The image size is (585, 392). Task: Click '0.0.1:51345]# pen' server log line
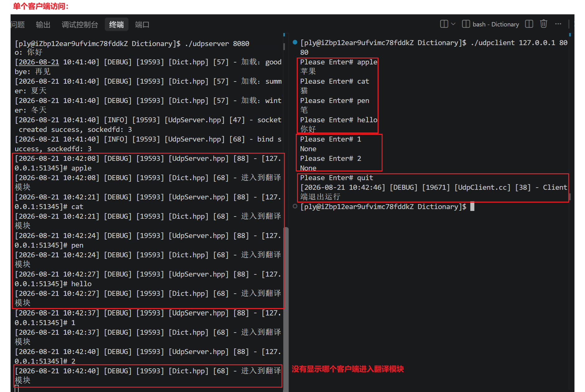[49, 245]
